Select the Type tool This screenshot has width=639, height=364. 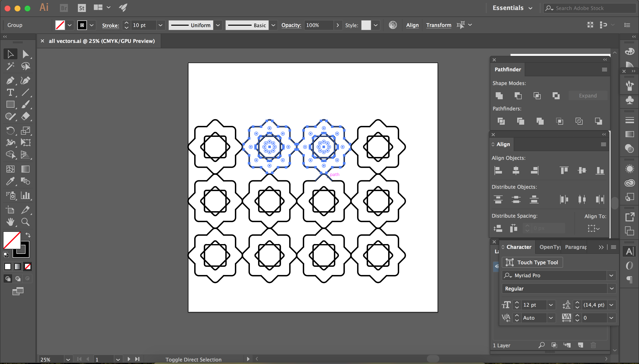pos(10,92)
